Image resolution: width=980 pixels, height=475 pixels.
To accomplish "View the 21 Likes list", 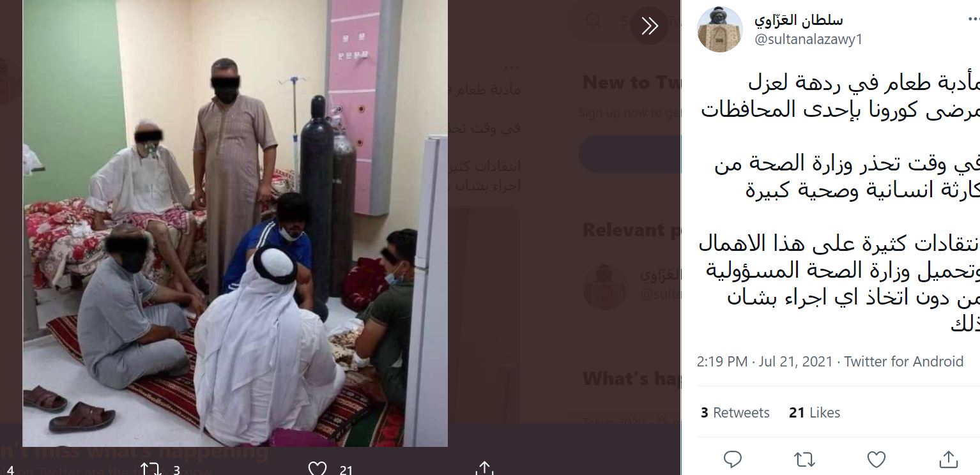I will [815, 412].
